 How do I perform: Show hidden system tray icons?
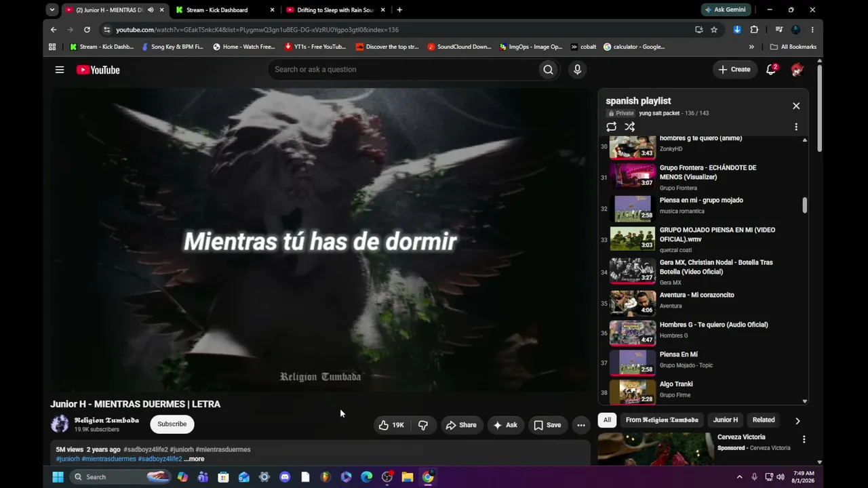click(739, 477)
